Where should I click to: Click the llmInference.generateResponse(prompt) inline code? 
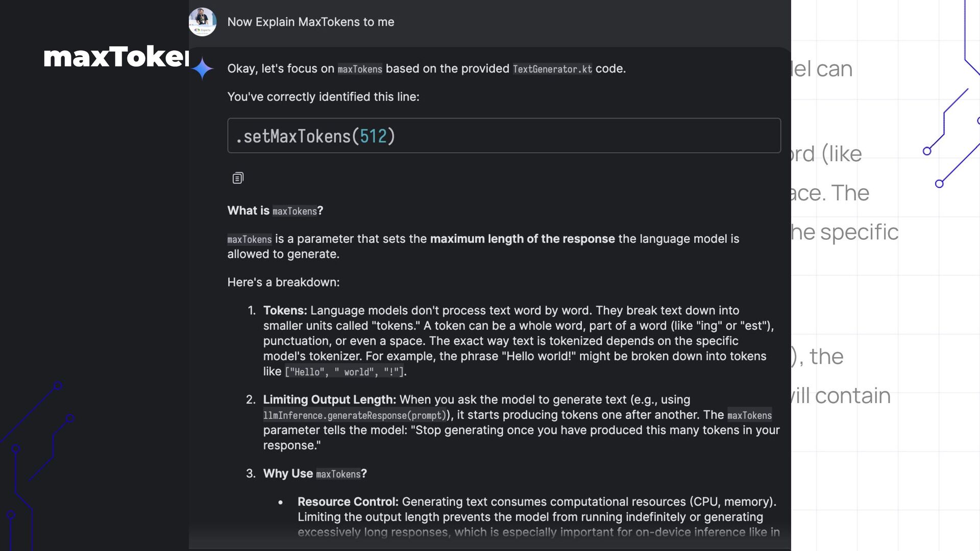pos(355,415)
